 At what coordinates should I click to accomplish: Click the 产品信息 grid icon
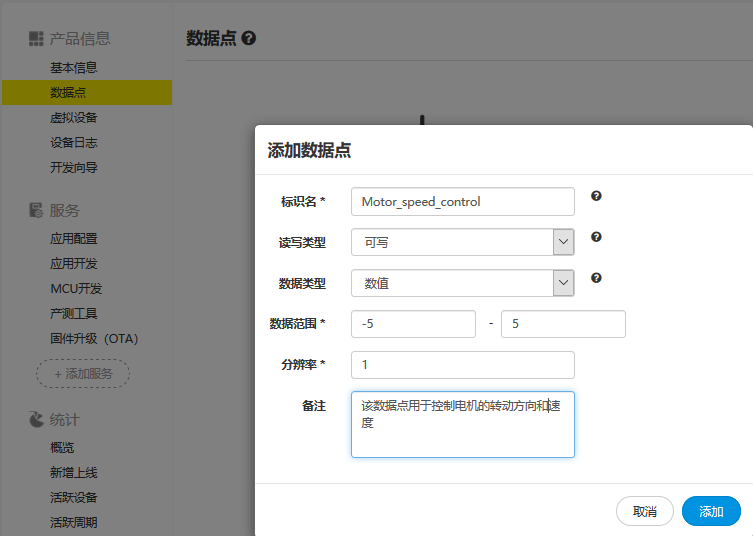(36, 39)
